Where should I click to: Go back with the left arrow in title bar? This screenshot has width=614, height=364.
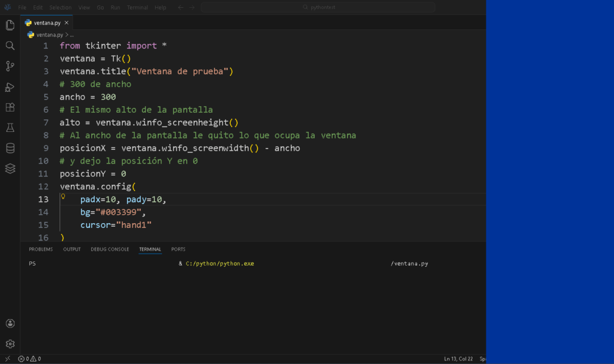tap(180, 7)
